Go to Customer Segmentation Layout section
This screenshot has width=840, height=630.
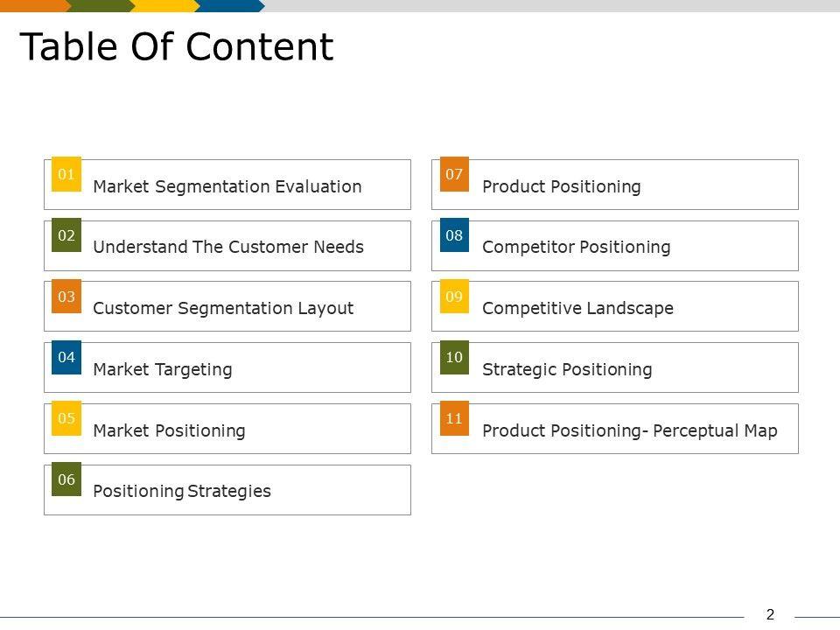pos(223,308)
